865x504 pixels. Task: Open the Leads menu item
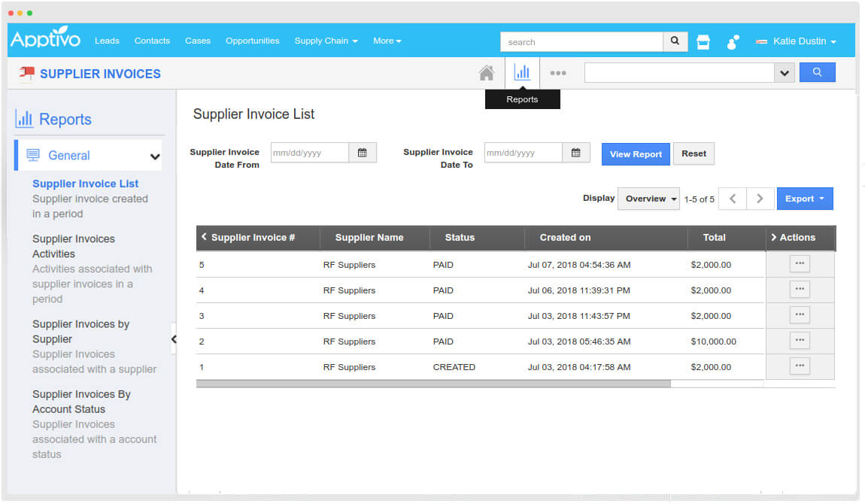pyautogui.click(x=107, y=41)
